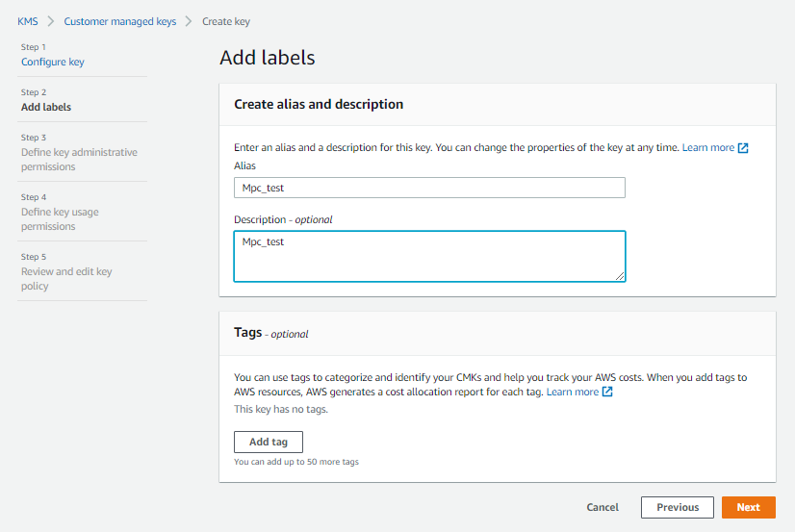This screenshot has width=795, height=532.
Task: Click external link icon beside alias Learn more
Action: click(x=743, y=148)
